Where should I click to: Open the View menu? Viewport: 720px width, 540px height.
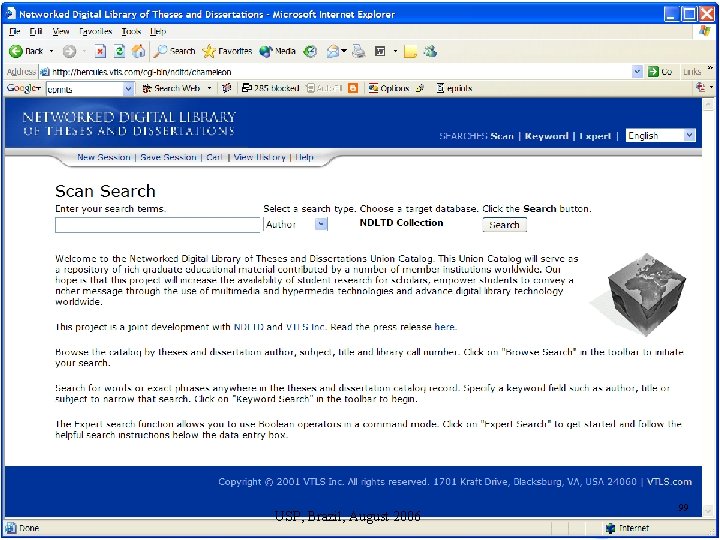point(61,32)
